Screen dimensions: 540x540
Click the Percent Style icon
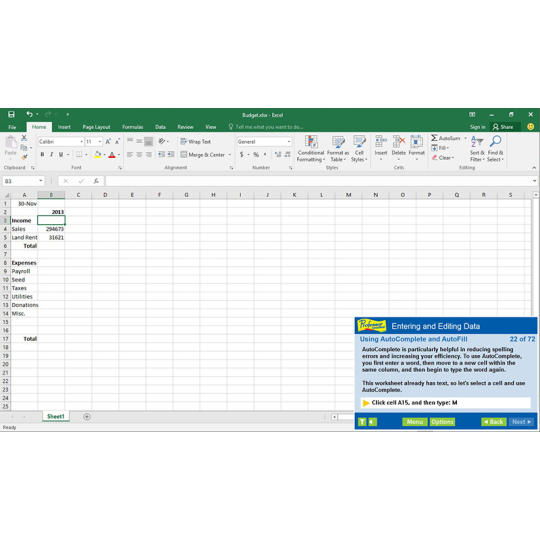click(256, 155)
